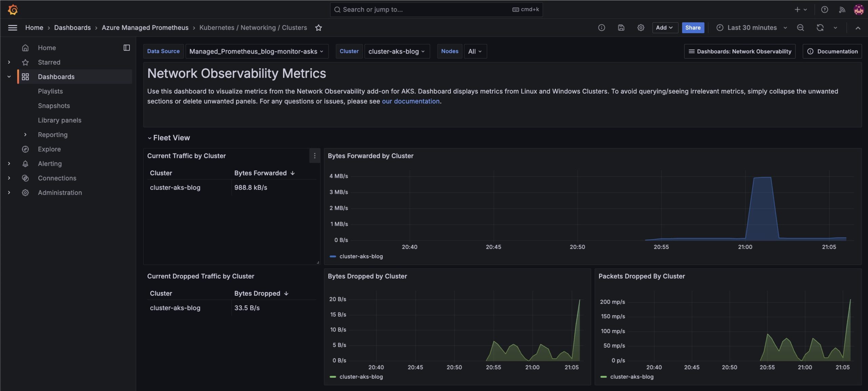Open the auto-refresh interval dropdown

pos(835,28)
